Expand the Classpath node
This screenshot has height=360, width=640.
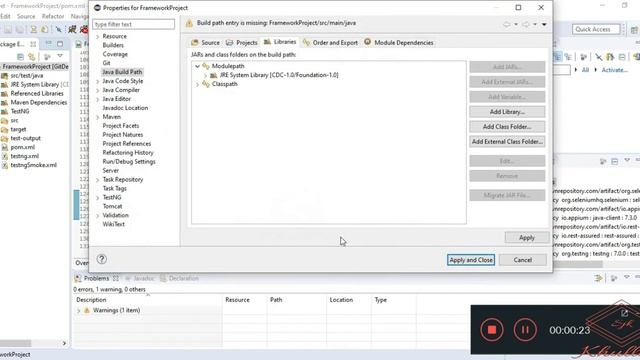[198, 84]
